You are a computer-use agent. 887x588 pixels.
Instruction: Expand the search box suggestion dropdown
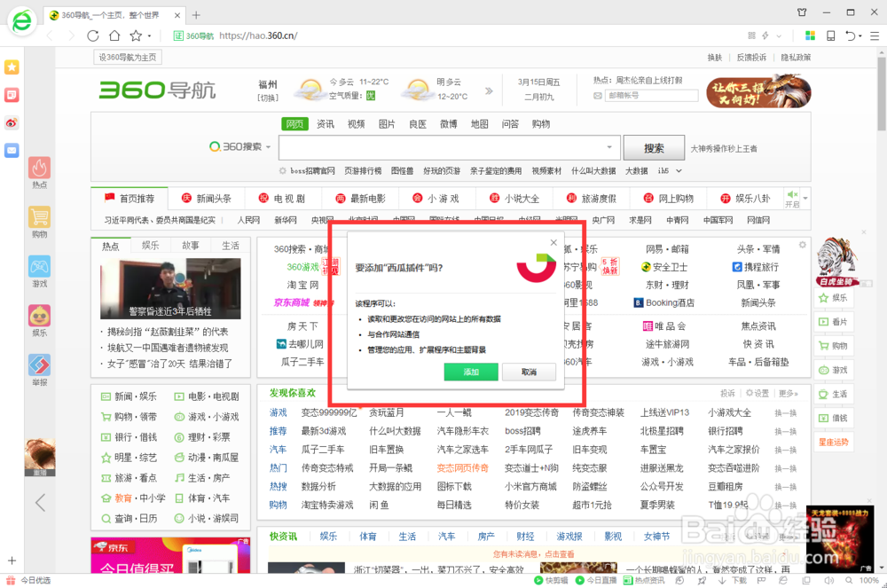[609, 147]
